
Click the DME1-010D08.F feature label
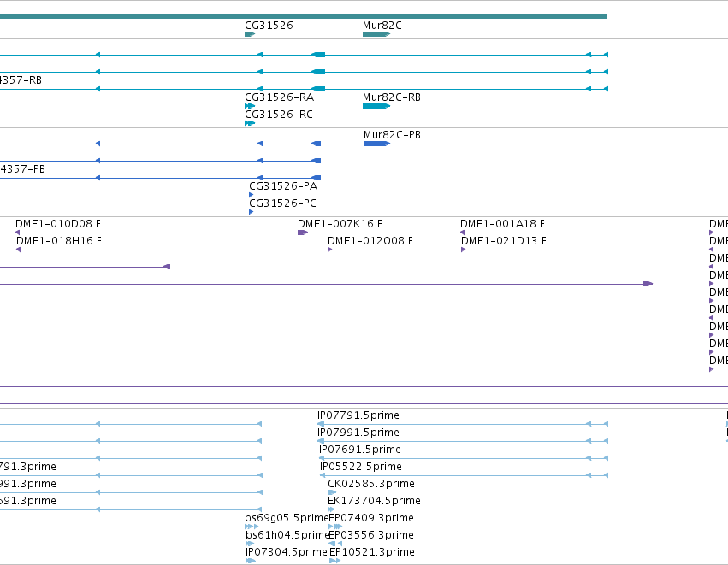point(58,224)
